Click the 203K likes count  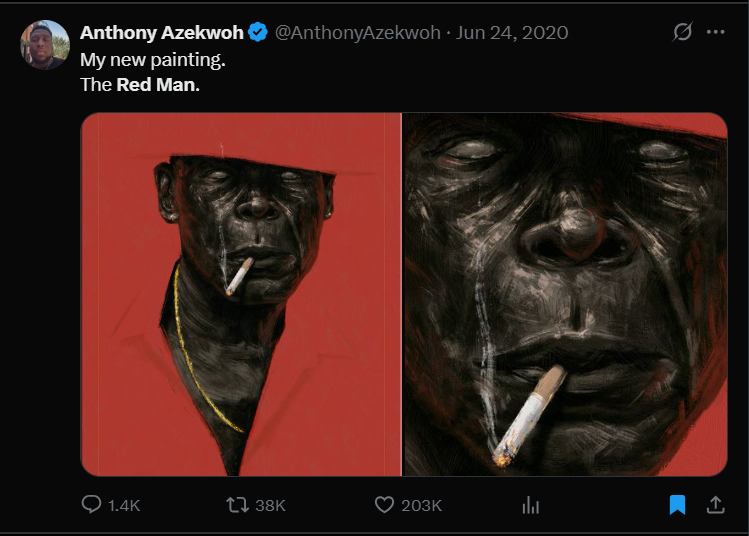pyautogui.click(x=421, y=505)
